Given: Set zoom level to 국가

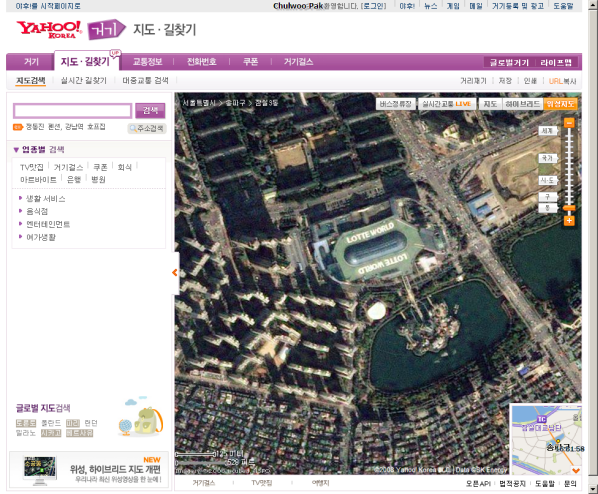Looking at the screenshot, I should 548,158.
